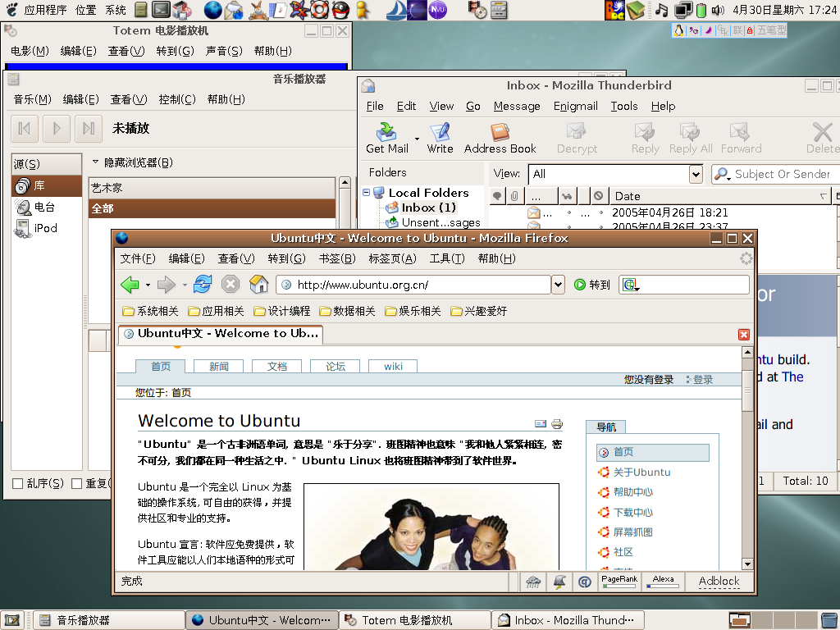This screenshot has width=840, height=630.
Task: Collapse the Local Folders tree
Action: [x=367, y=192]
